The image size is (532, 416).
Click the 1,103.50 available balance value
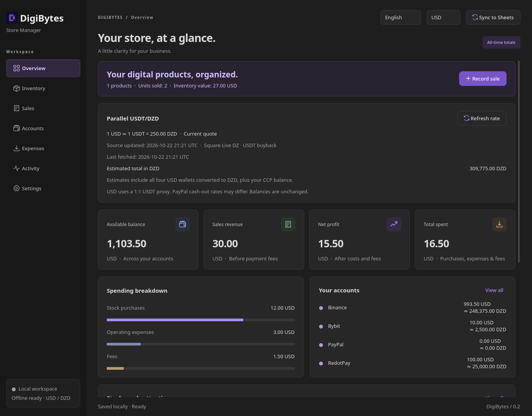click(126, 243)
